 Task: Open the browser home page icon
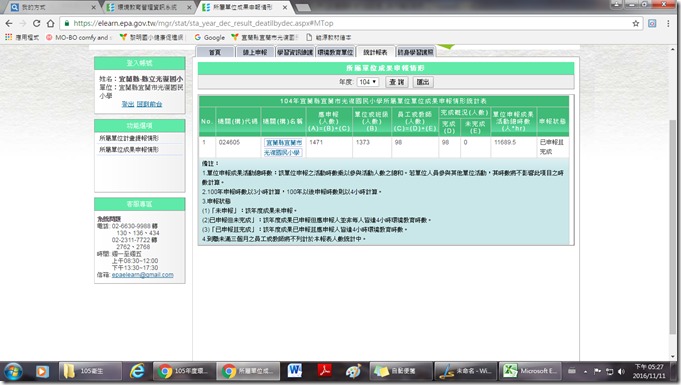point(51,23)
